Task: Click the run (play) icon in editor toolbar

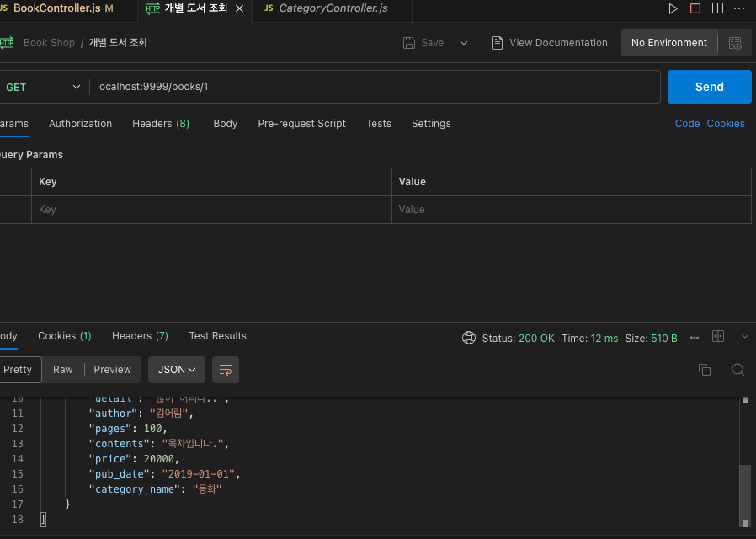Action: [673, 8]
